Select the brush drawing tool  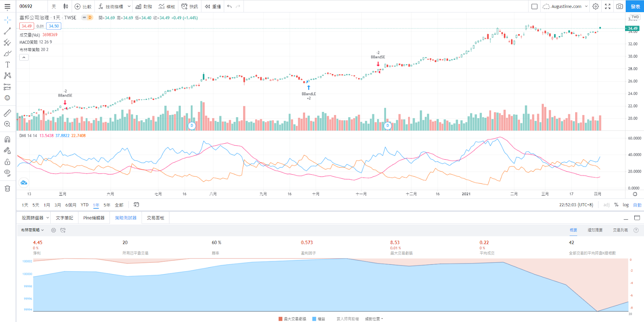point(7,53)
